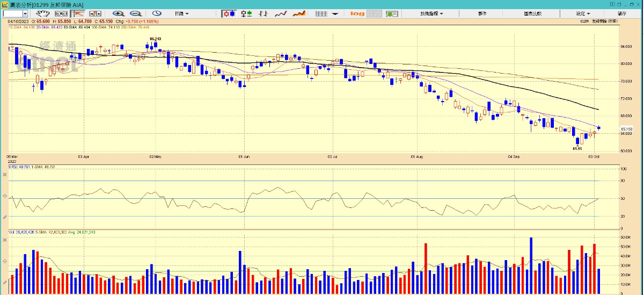Open the clock time period tool

(x=157, y=13)
